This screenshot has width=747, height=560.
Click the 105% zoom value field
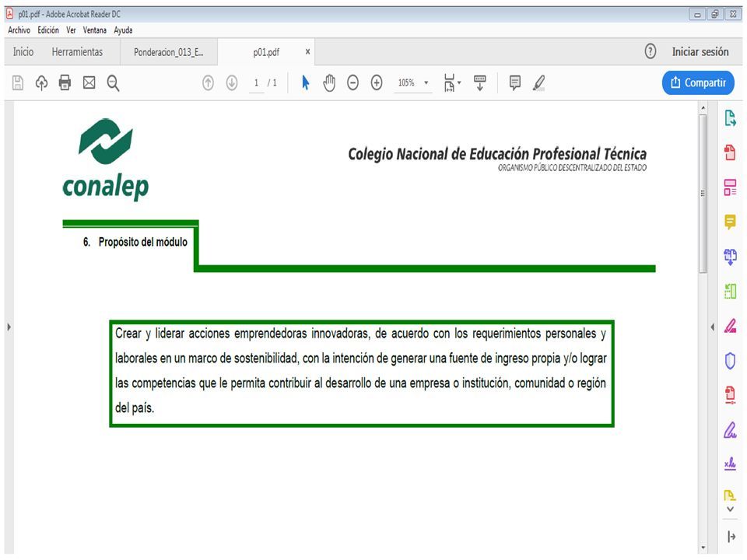(406, 83)
